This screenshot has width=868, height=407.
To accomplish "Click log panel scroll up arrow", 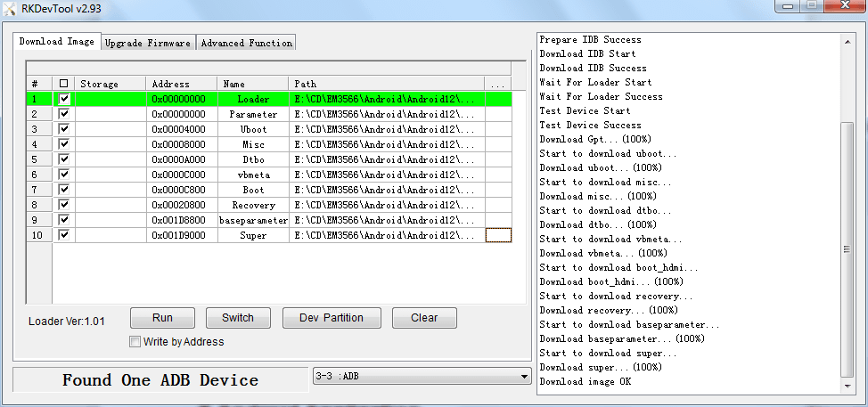I will tap(848, 40).
